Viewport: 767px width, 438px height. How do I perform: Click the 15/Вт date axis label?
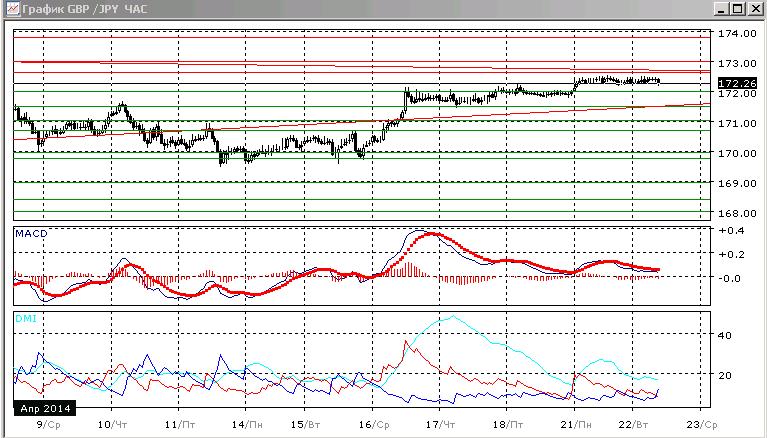pos(305,425)
